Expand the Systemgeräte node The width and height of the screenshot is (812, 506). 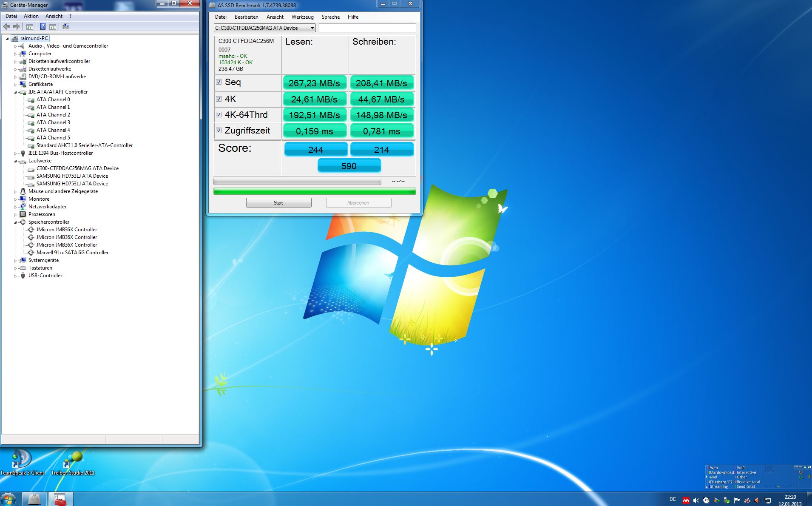(16, 260)
